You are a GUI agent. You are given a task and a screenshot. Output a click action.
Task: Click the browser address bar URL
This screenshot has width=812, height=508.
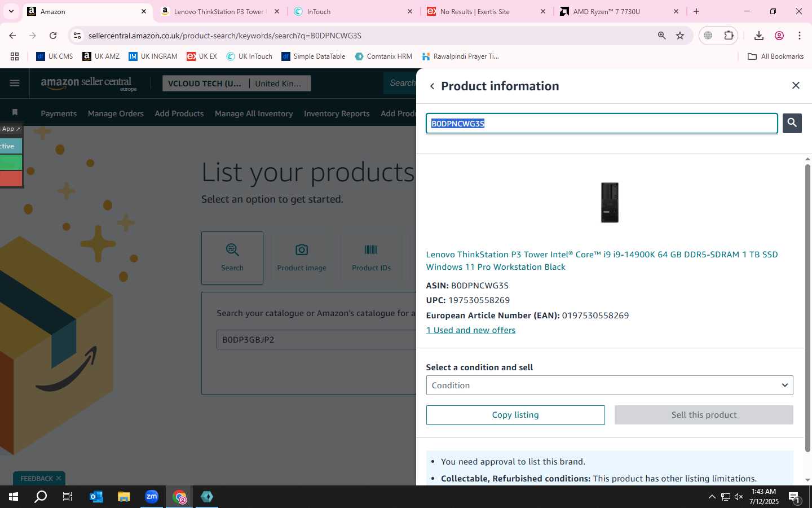pyautogui.click(x=224, y=36)
